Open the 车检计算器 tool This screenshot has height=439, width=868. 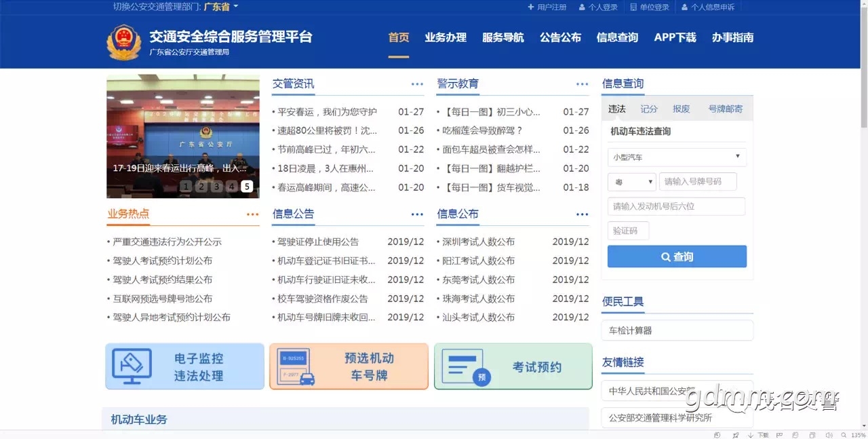(x=677, y=330)
